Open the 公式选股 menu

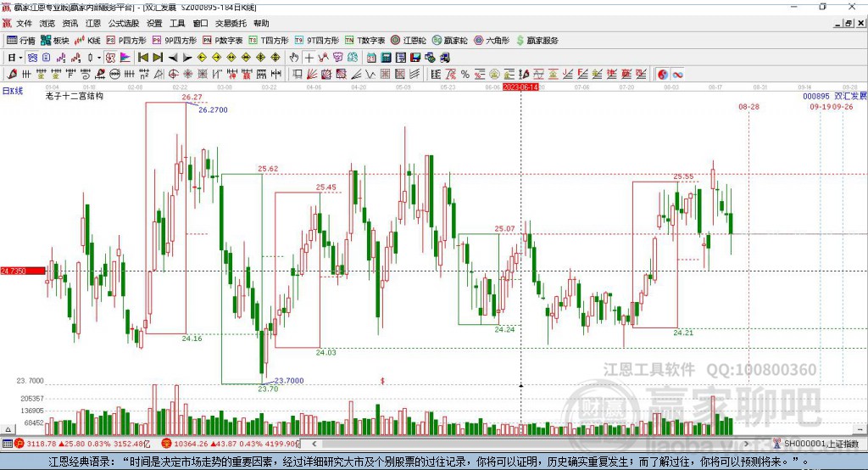[124, 23]
